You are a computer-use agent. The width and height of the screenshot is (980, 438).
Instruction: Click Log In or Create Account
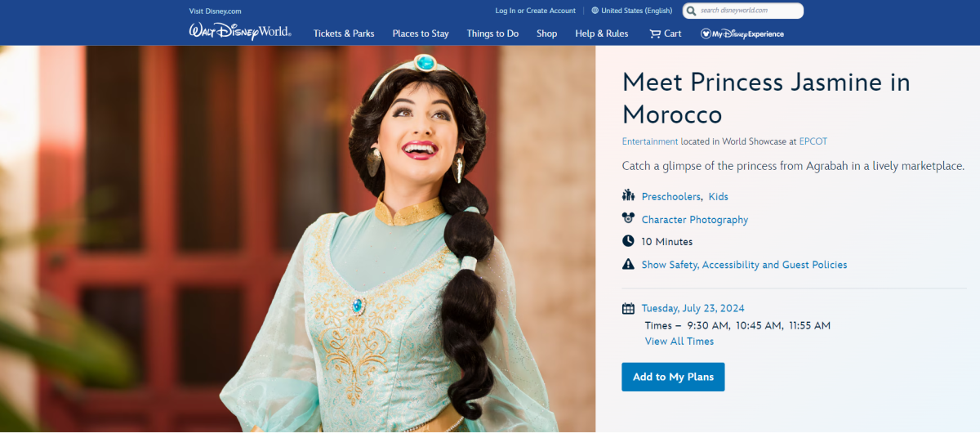pyautogui.click(x=535, y=11)
